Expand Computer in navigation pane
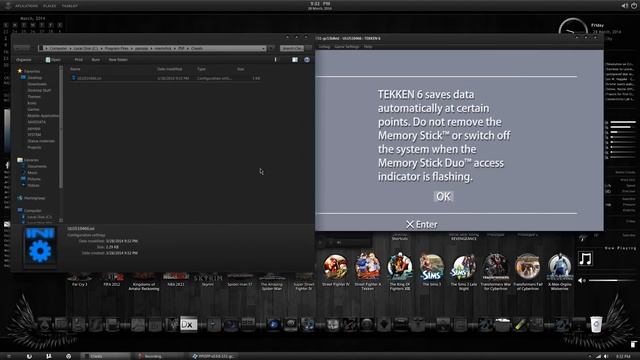Image resolution: width=640 pixels, height=360 pixels. (29, 211)
